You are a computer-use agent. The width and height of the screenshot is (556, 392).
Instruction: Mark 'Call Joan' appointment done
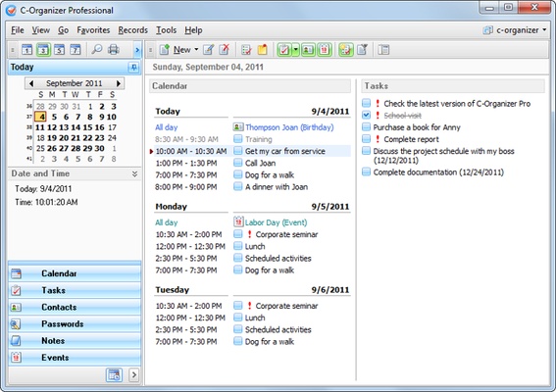[x=238, y=163]
